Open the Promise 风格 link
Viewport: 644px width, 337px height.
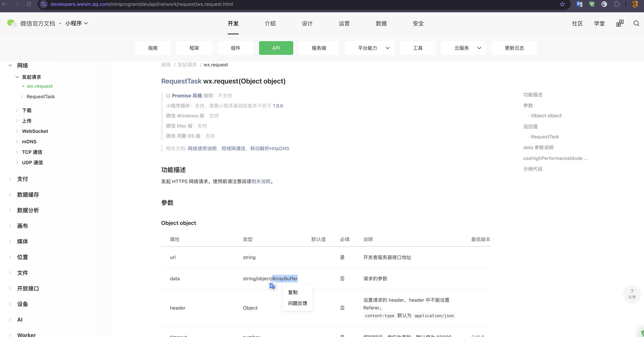click(187, 96)
